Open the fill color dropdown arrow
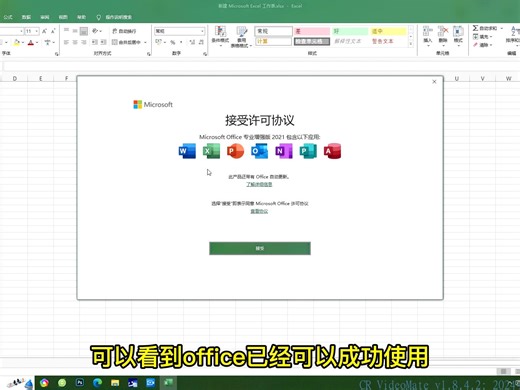 coord(23,43)
